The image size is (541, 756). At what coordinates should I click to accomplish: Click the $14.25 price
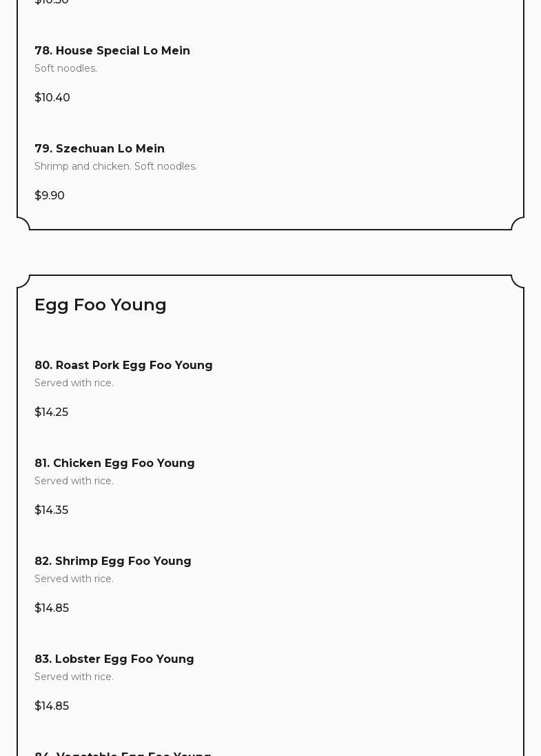coord(52,412)
